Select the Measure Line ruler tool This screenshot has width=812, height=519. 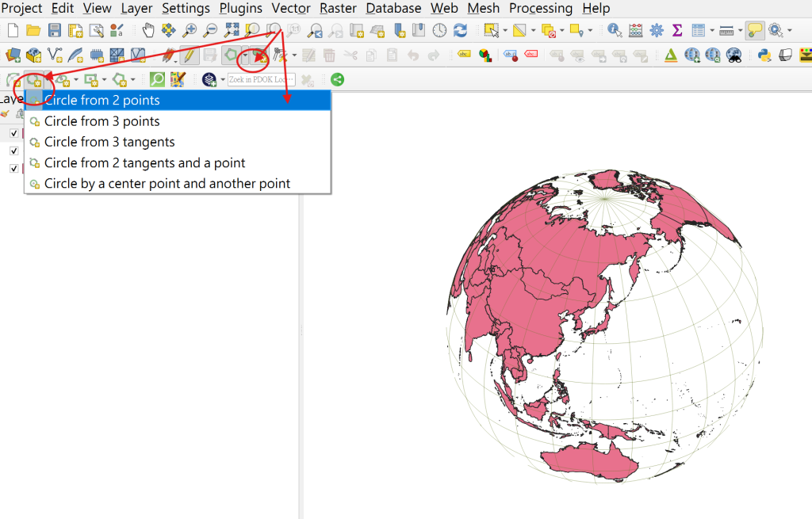(726, 31)
